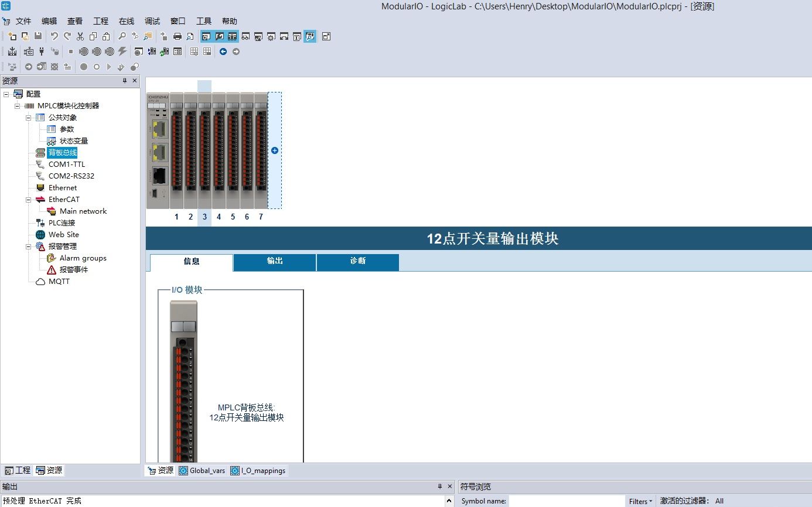Collapse the 报警管理 tree node

pyautogui.click(x=28, y=246)
